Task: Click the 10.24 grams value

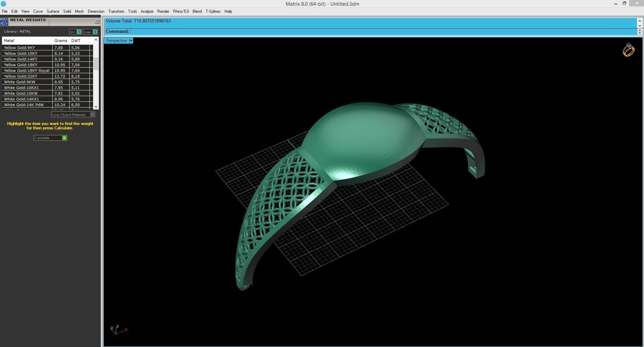Action: (60, 105)
